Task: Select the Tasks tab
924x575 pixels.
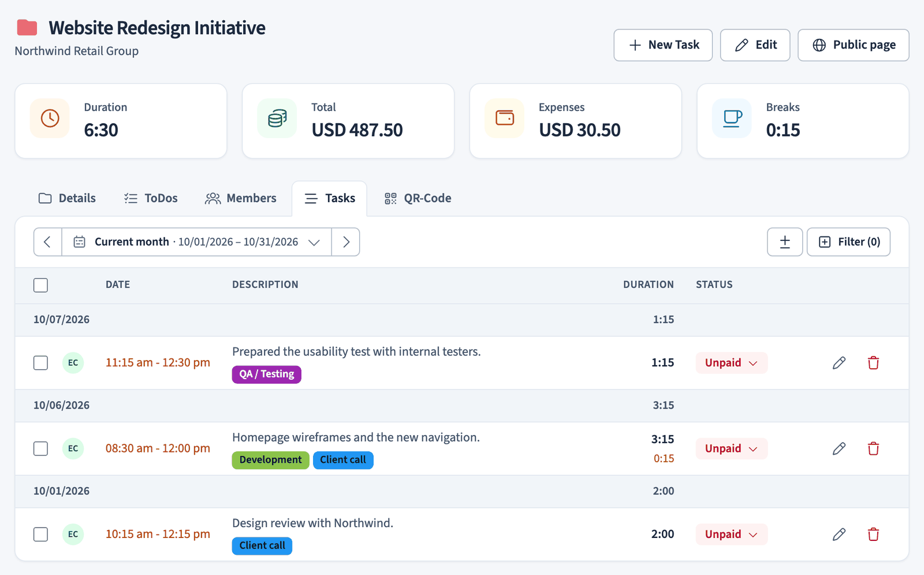Action: coord(330,198)
